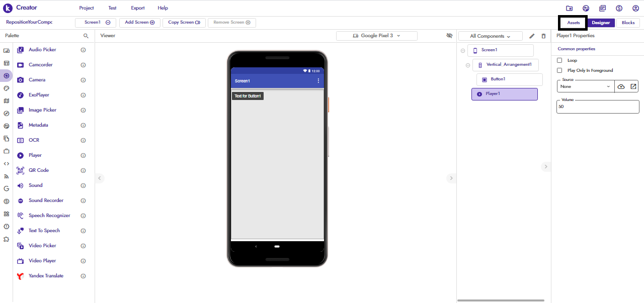The image size is (644, 303).
Task: Switch to the Blocks tab
Action: point(628,23)
